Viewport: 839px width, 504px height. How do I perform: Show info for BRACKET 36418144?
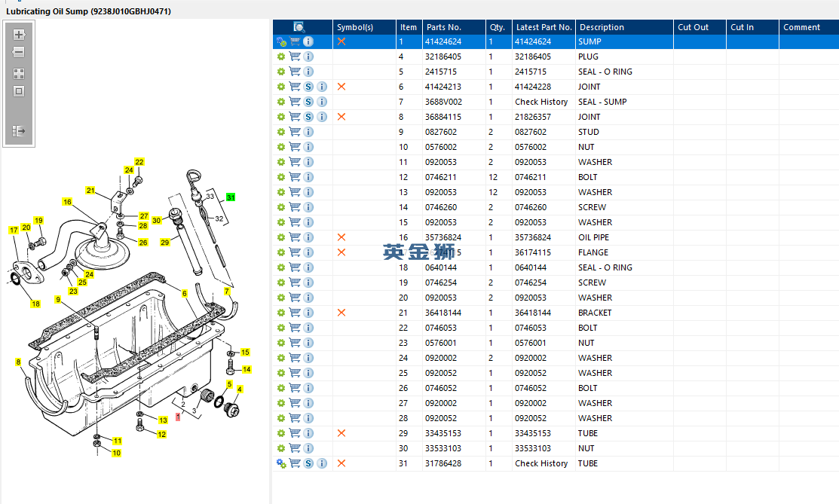pos(308,313)
